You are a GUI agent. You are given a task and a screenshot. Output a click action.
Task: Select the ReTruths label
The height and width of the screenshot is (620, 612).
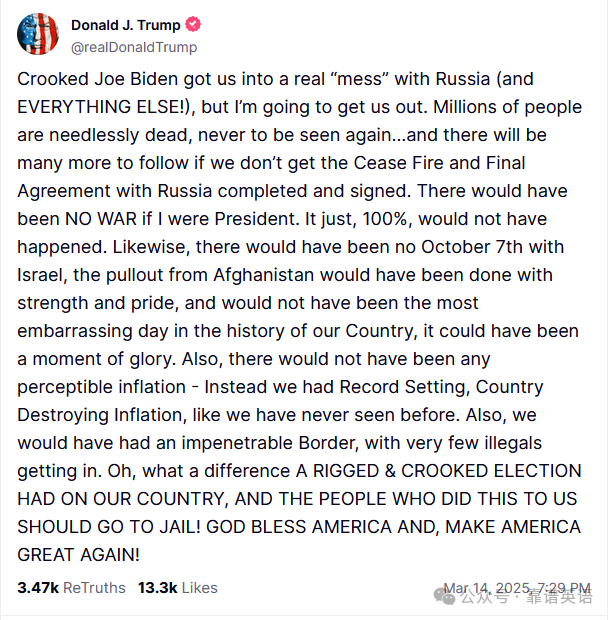click(x=94, y=588)
